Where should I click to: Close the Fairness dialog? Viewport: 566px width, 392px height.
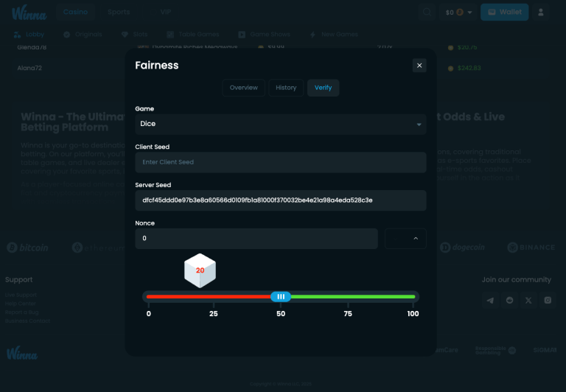[x=419, y=66]
